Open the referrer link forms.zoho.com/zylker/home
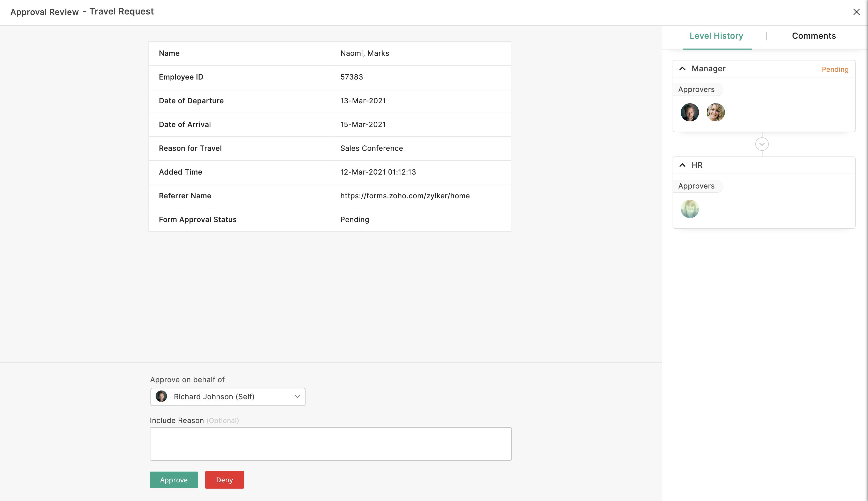 [405, 196]
